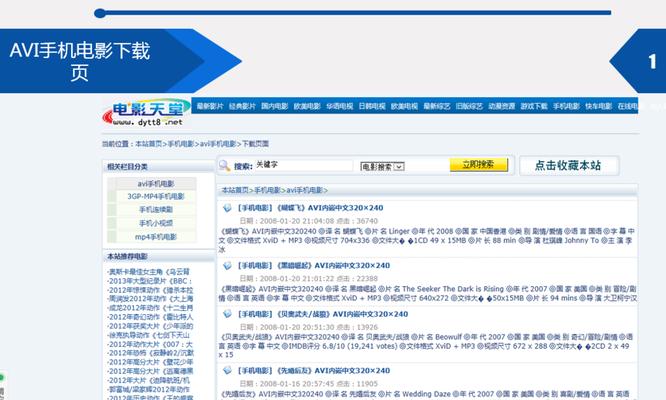
Task: Click the 本站推荐电影 sidebar heading
Action: [127, 256]
